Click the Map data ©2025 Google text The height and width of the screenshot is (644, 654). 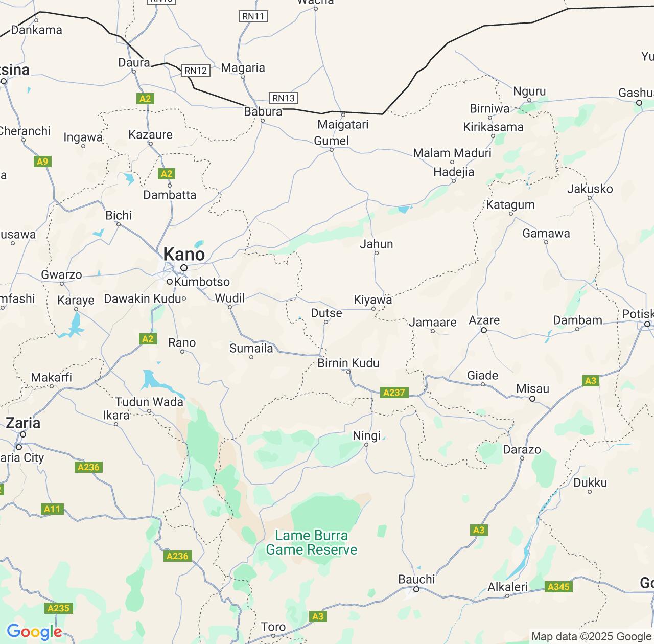pos(591,637)
